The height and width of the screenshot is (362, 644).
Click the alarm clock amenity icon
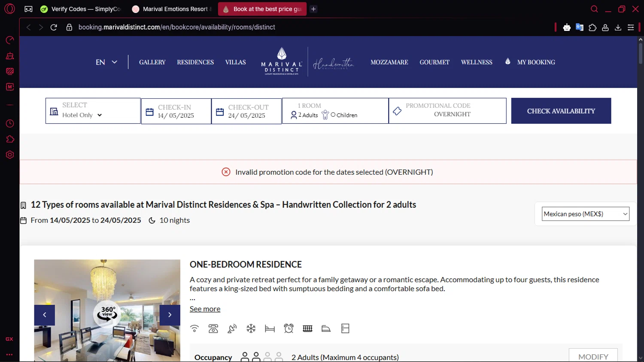[x=289, y=329]
